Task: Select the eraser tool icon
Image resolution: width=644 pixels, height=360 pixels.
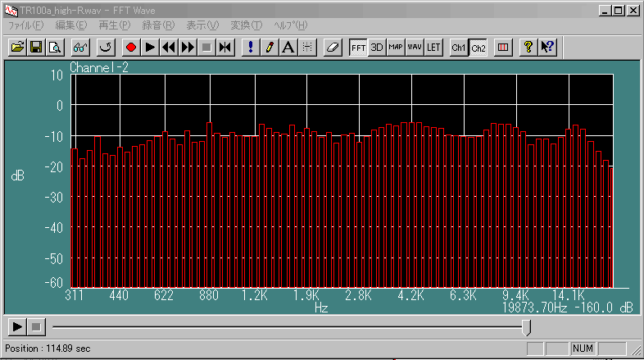Action: [x=332, y=48]
